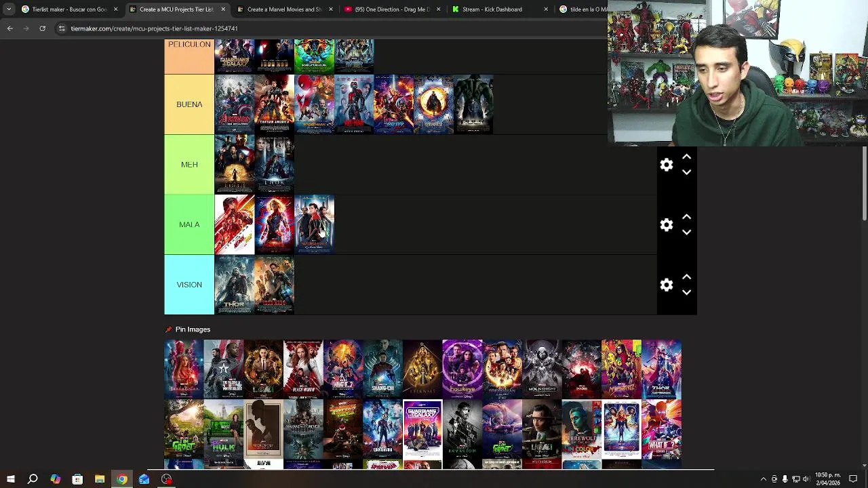This screenshot has height=488, width=868.
Task: Click the Pin Images label
Action: click(193, 329)
